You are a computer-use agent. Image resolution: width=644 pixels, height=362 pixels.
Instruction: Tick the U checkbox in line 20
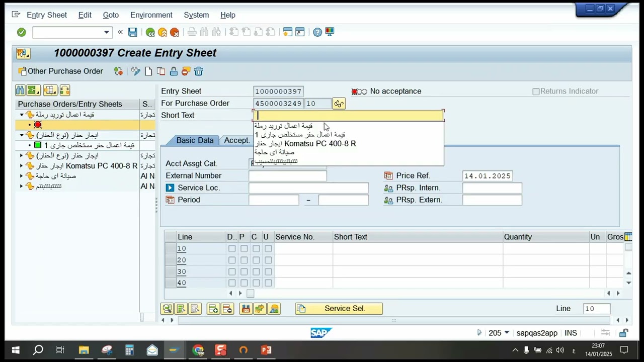268,260
